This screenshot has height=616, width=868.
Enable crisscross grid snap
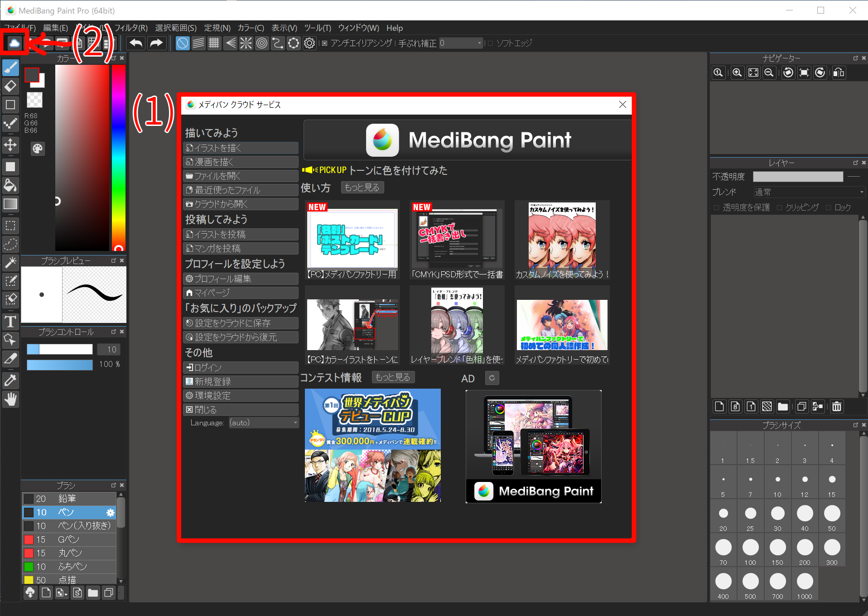pyautogui.click(x=214, y=43)
